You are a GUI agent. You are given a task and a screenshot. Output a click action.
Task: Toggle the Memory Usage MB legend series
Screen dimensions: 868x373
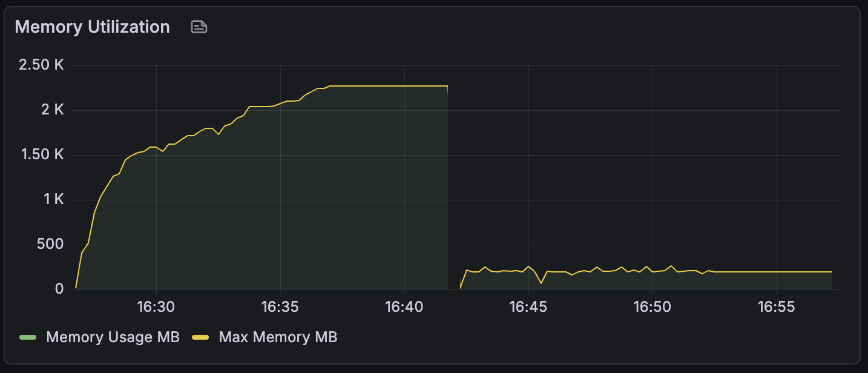[x=113, y=337]
